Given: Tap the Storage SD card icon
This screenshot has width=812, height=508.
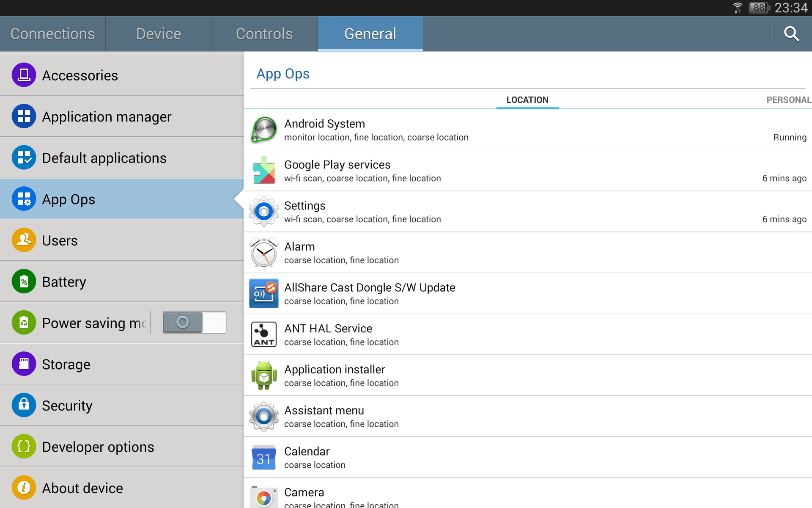Looking at the screenshot, I should [24, 364].
